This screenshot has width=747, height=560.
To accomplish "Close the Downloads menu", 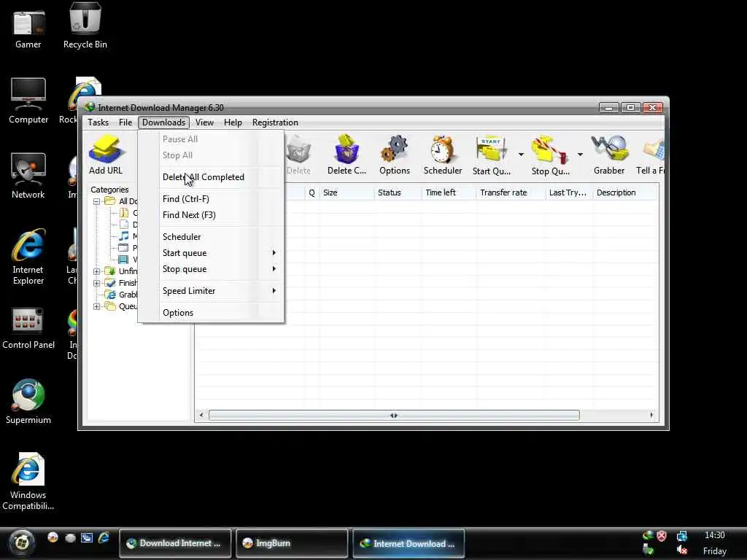I will click(x=164, y=122).
